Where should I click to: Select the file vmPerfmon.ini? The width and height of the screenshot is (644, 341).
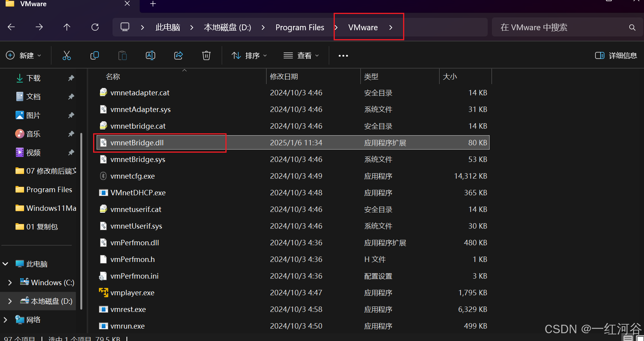pos(135,276)
